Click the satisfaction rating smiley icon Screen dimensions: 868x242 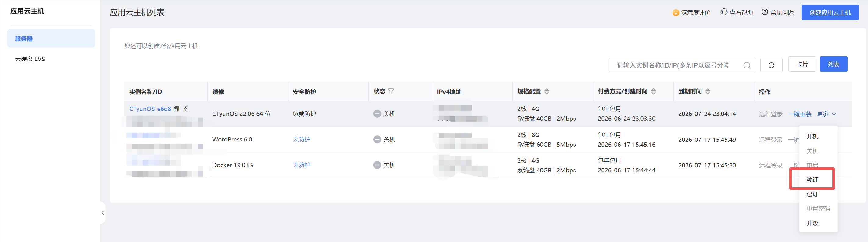676,13
